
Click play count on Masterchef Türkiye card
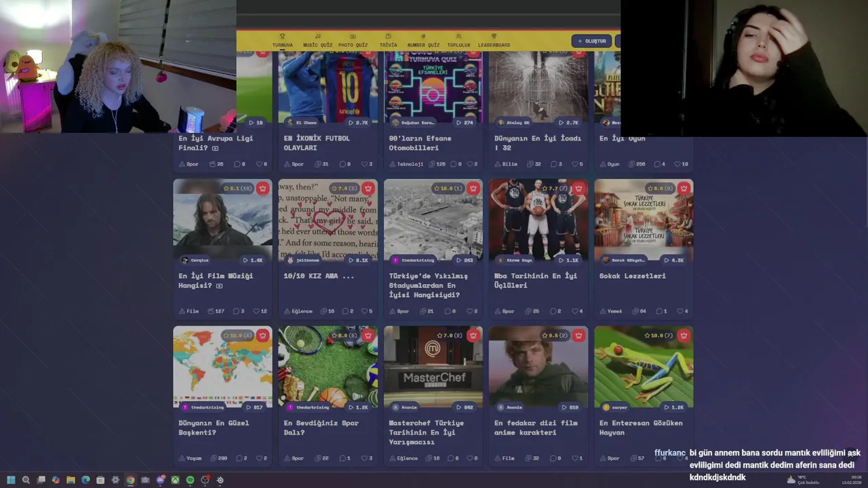coord(464,407)
